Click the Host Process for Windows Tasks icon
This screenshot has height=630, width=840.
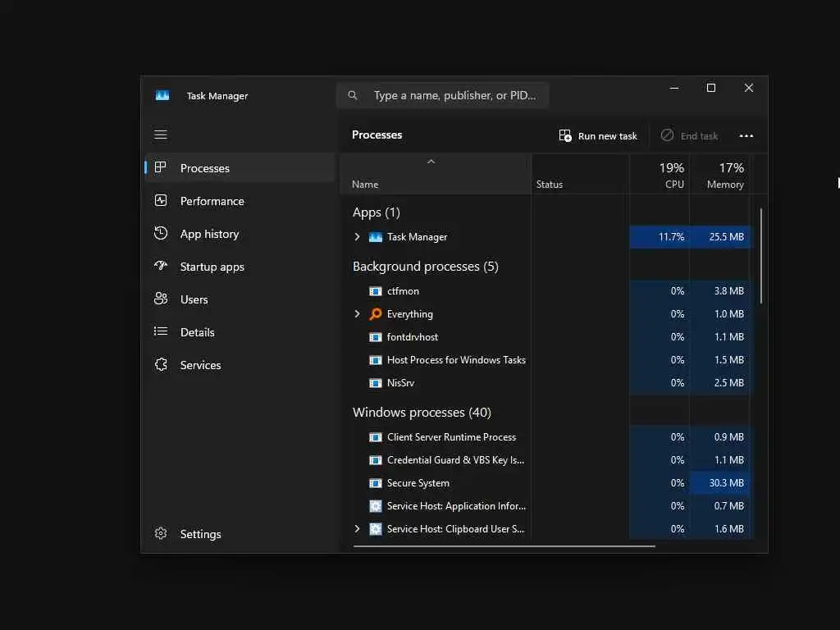(x=376, y=360)
